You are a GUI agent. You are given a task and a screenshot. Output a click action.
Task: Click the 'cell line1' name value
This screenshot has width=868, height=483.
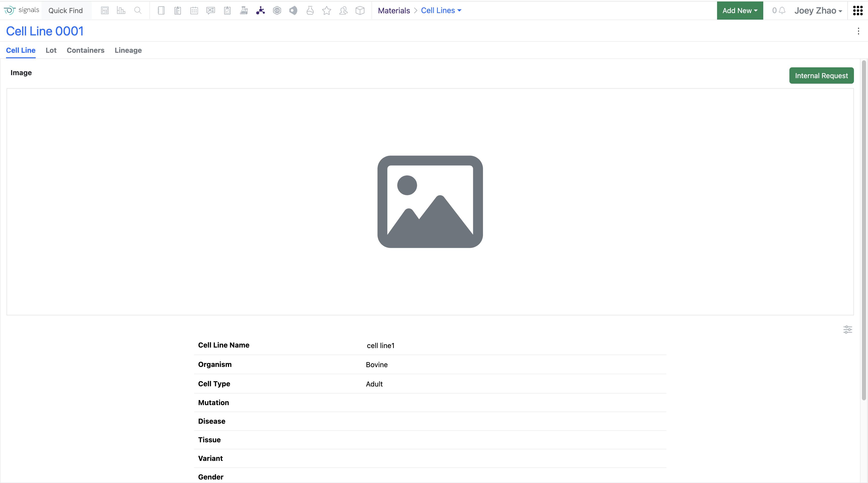tap(381, 346)
